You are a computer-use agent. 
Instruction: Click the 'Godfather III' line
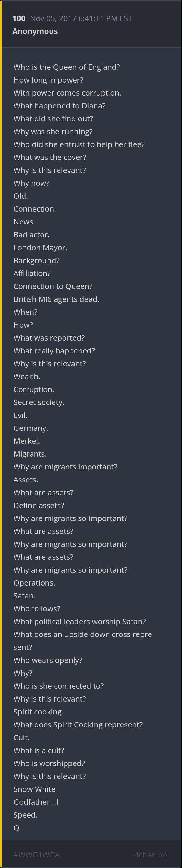(x=36, y=802)
